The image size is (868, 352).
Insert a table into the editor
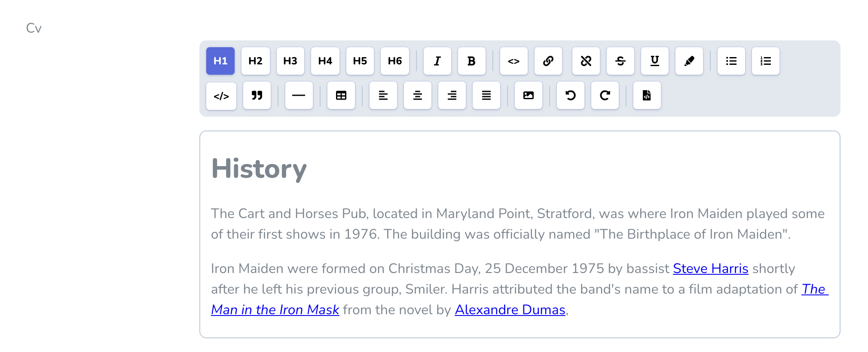click(341, 95)
